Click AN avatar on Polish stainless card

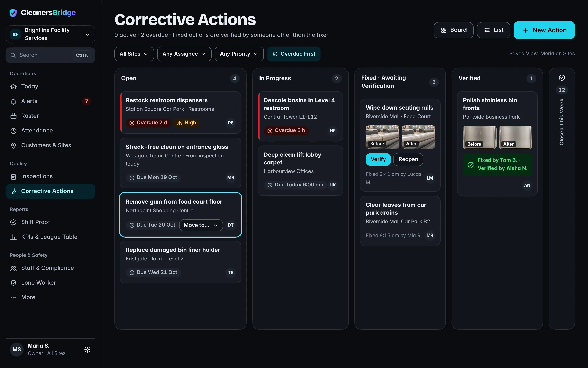click(527, 185)
